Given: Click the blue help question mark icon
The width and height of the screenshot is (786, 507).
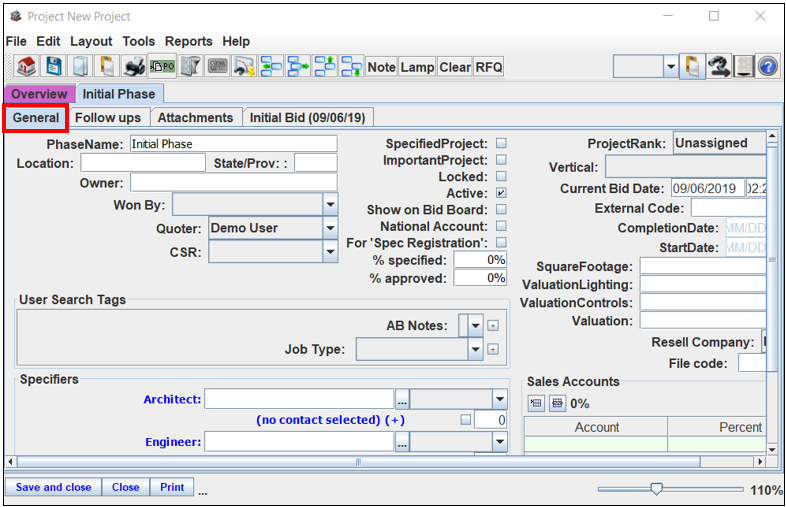Looking at the screenshot, I should coord(768,66).
